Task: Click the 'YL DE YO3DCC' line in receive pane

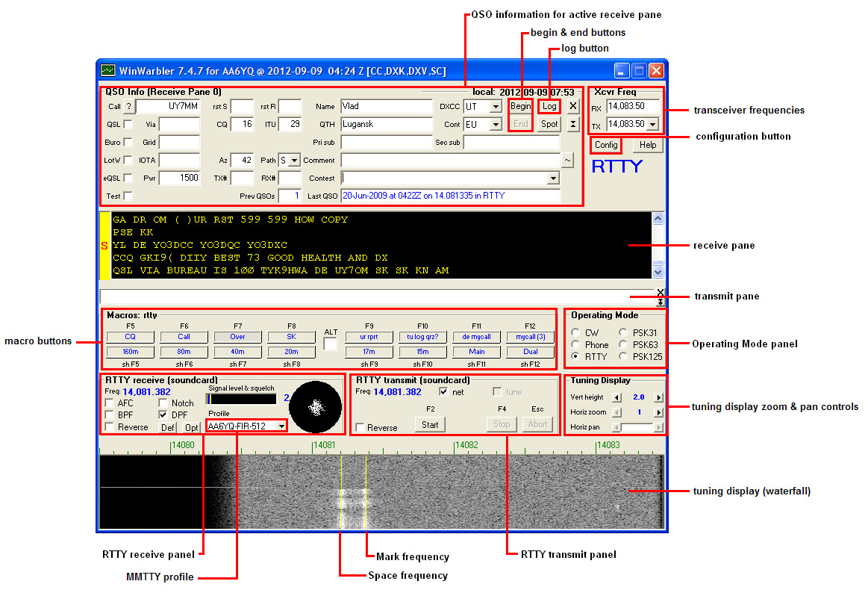Action: pos(200,245)
